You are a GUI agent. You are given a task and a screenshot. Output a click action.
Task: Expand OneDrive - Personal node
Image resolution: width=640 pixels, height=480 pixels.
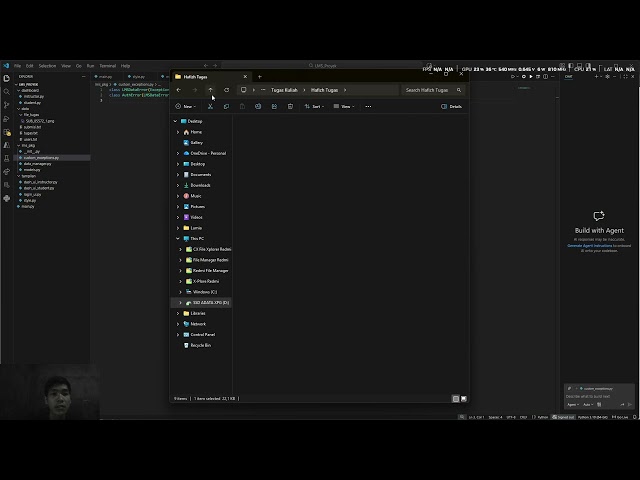[178, 153]
